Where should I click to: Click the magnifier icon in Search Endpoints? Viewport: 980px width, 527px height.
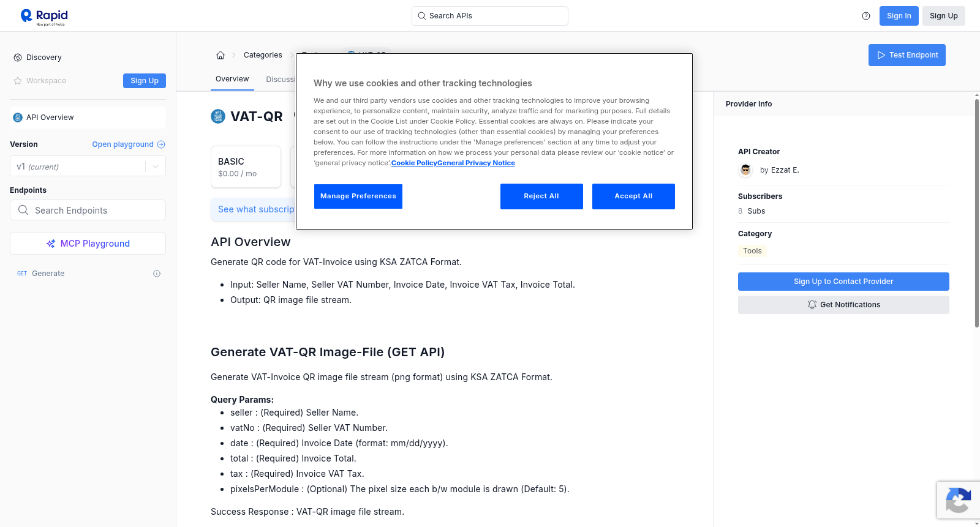(x=23, y=210)
